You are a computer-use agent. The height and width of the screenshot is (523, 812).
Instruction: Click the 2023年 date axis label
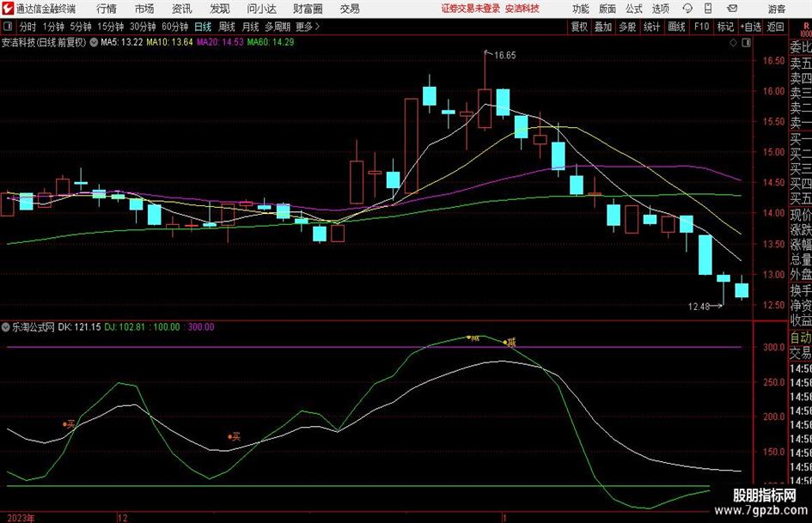[21, 517]
